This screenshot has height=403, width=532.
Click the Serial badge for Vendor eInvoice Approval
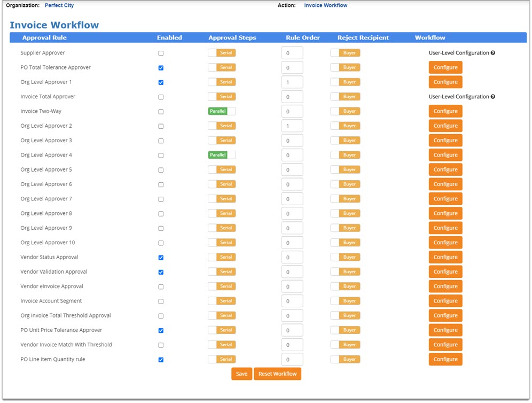point(222,286)
